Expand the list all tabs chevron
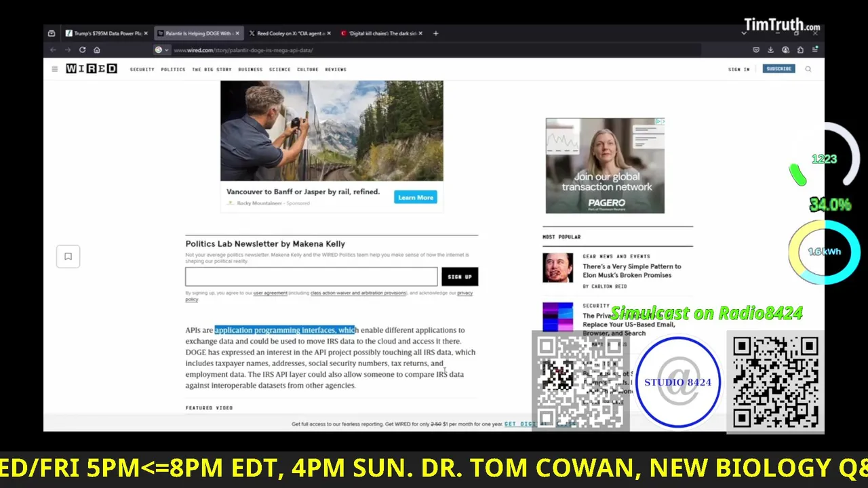The width and height of the screenshot is (868, 488). [x=745, y=33]
